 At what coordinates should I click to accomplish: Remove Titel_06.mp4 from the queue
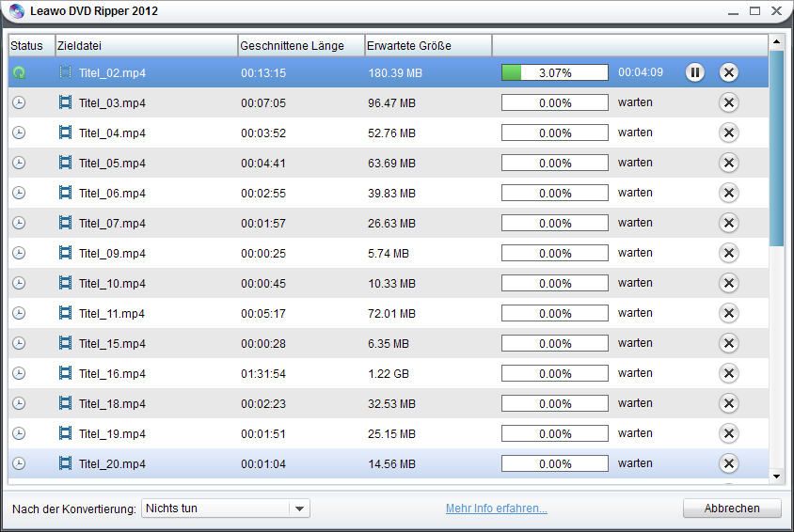pyautogui.click(x=728, y=193)
